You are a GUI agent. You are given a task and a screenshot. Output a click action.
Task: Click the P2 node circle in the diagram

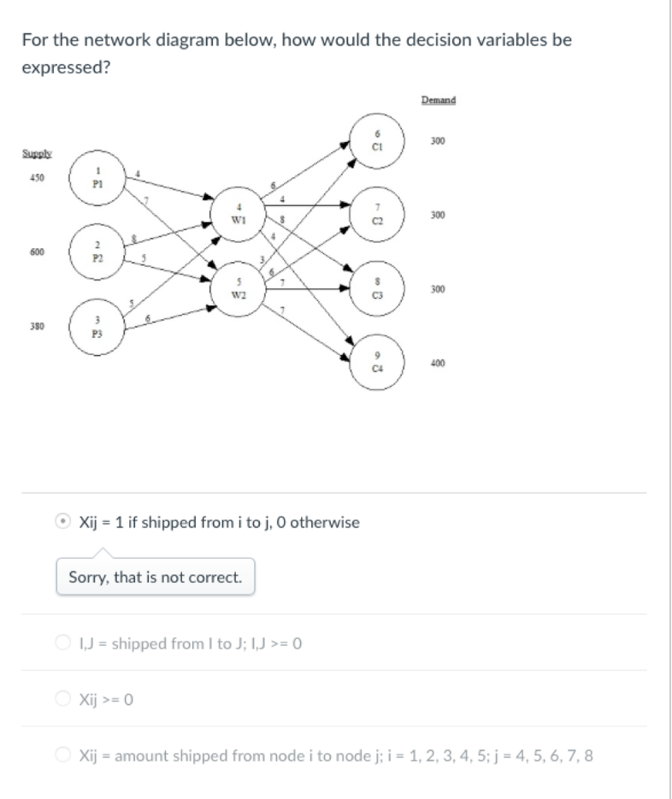tap(98, 252)
